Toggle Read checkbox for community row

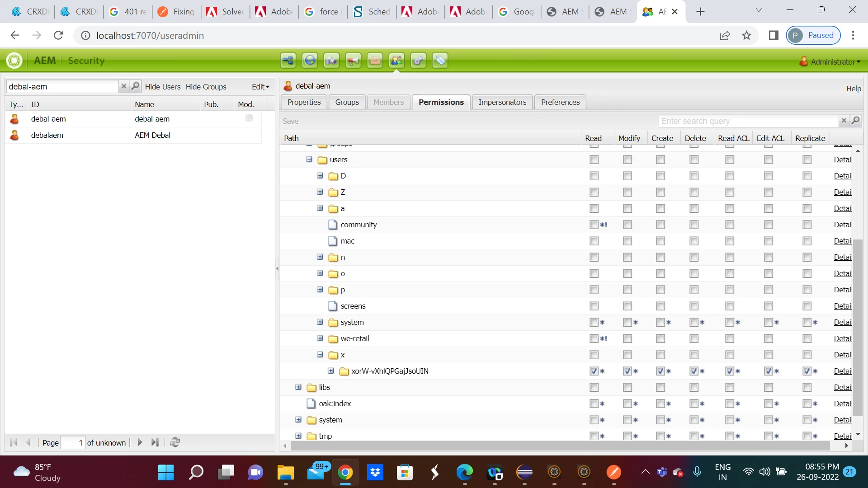click(x=594, y=225)
